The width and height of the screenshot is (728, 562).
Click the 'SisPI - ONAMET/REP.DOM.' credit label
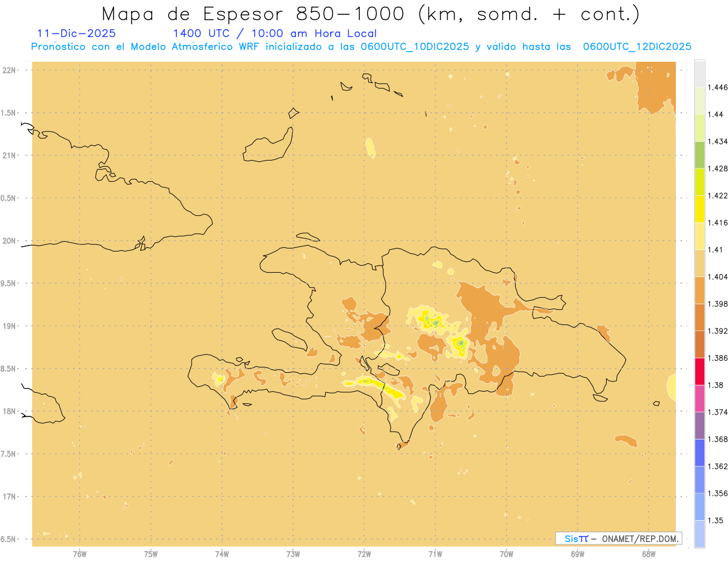[x=619, y=538]
